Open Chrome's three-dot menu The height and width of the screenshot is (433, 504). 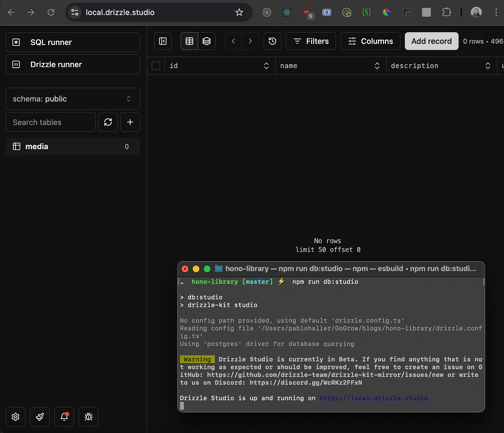pos(496,12)
